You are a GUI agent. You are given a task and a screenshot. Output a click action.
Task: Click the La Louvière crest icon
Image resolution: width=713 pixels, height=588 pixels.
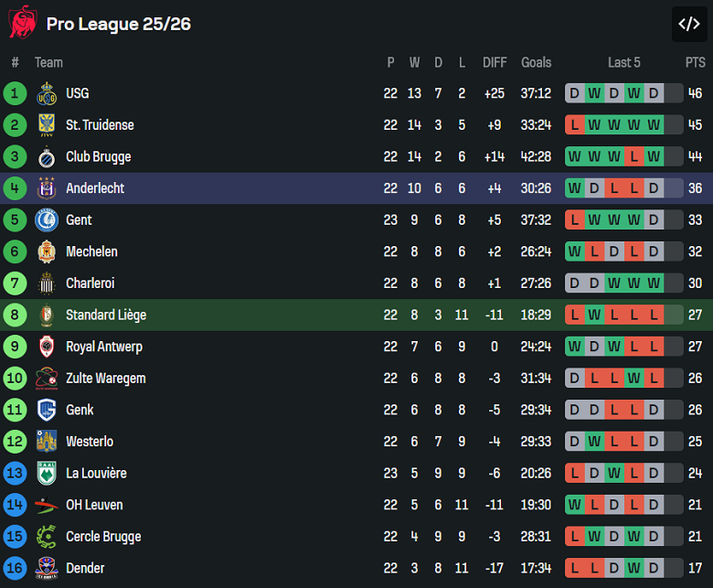tap(47, 474)
